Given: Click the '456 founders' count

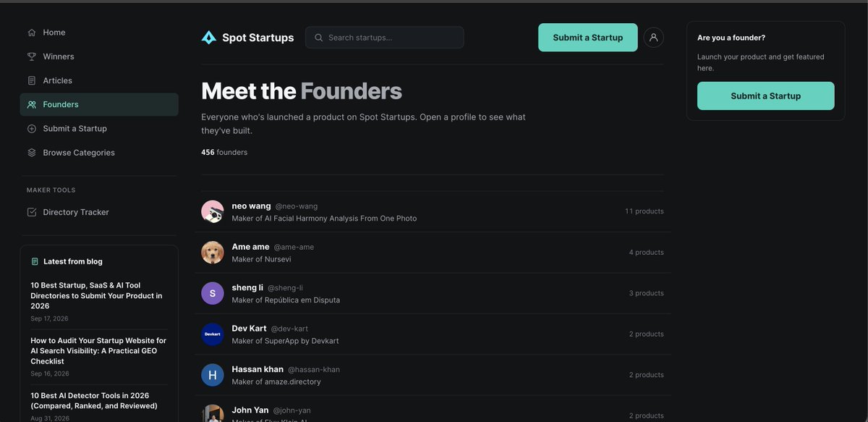Looking at the screenshot, I should click(224, 152).
